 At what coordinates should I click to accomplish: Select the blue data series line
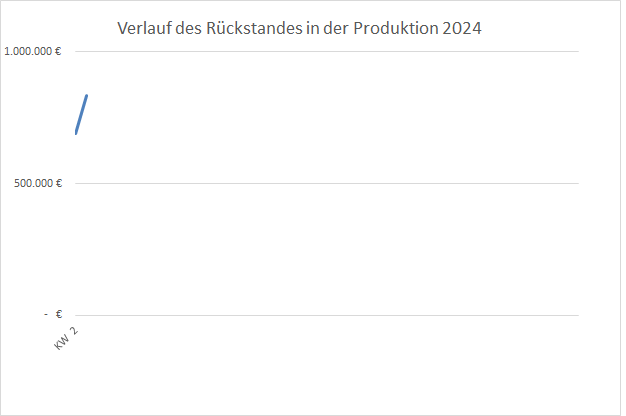click(82, 113)
